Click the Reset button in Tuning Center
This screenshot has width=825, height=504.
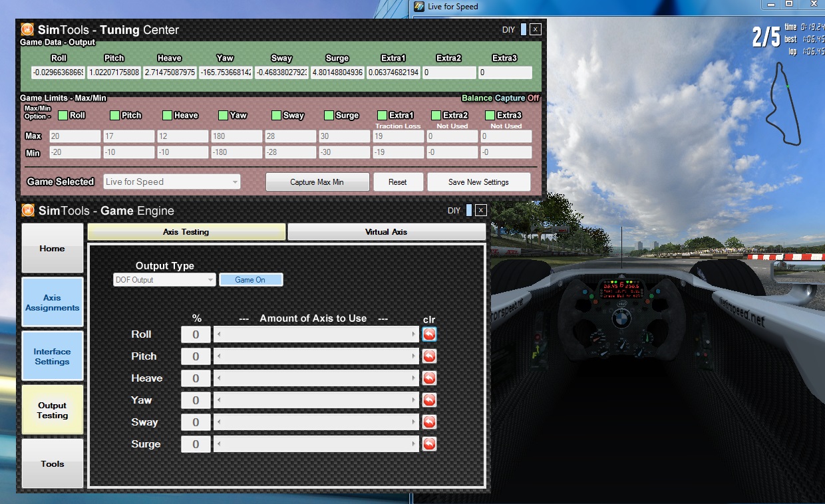point(398,182)
